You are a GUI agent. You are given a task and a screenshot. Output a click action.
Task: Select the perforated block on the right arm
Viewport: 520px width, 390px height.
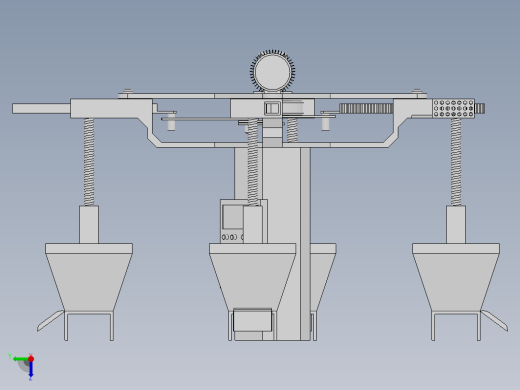tap(453, 108)
